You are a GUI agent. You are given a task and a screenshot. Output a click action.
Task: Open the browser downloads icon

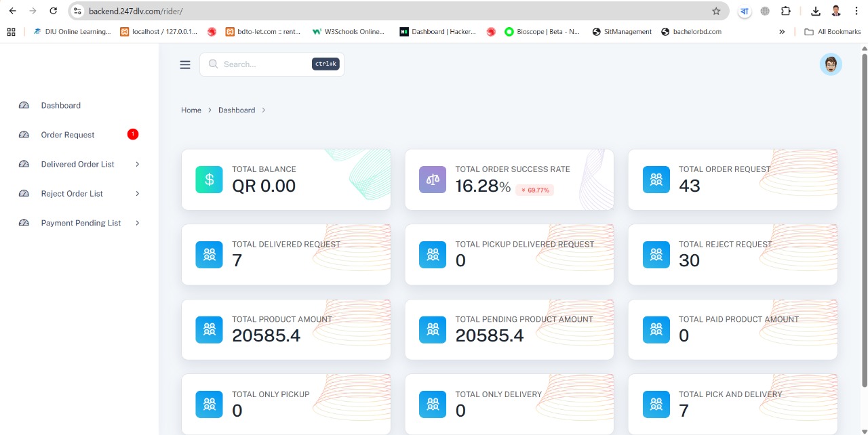click(816, 11)
